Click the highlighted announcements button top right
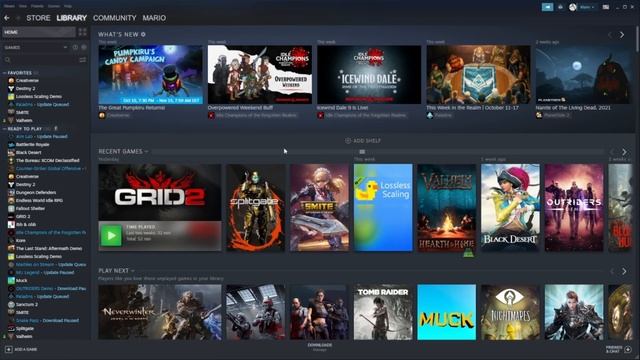This screenshot has height=360, width=640. pos(547,7)
